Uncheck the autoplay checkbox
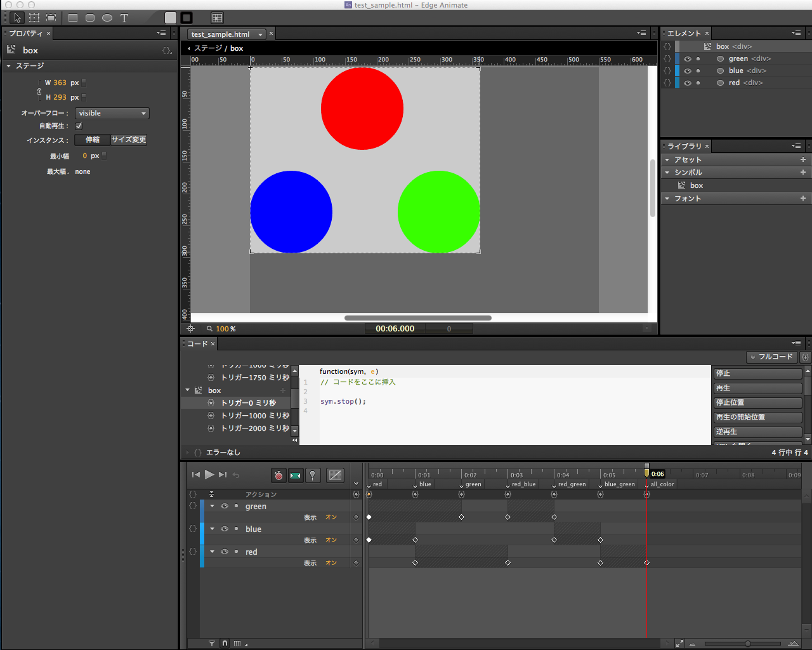This screenshot has height=650, width=812. 79,126
